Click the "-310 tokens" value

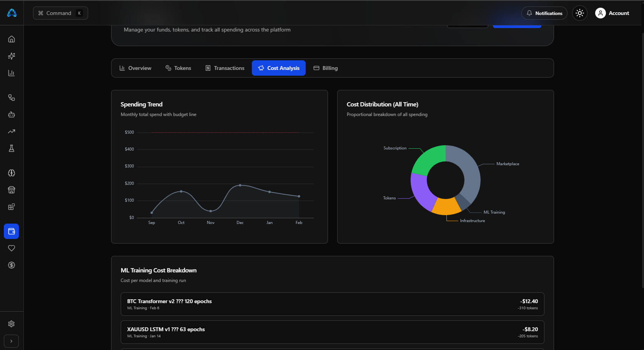click(x=528, y=308)
